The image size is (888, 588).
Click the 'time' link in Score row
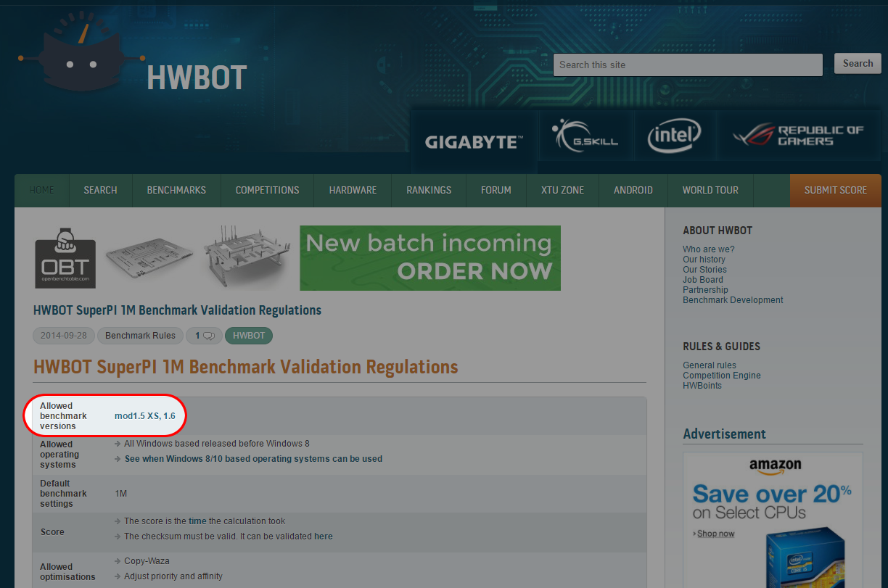197,521
